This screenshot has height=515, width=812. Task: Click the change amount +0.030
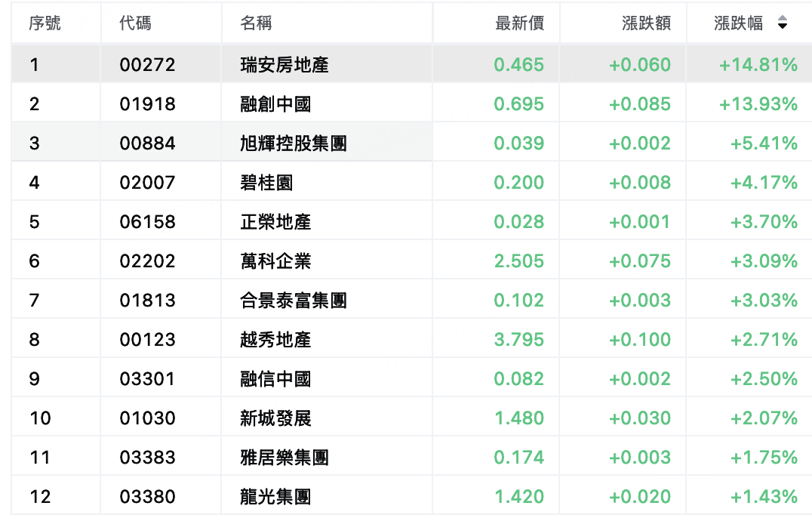click(x=639, y=418)
